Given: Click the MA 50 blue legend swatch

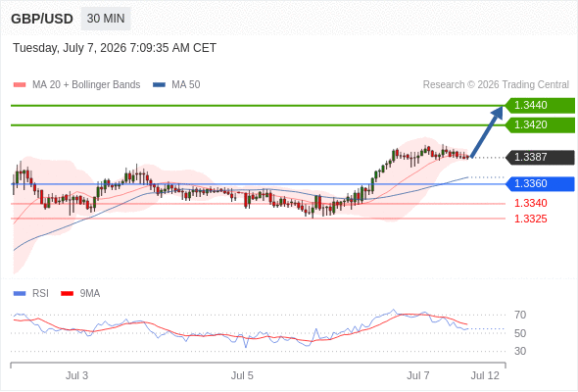Looking at the screenshot, I should 159,85.
